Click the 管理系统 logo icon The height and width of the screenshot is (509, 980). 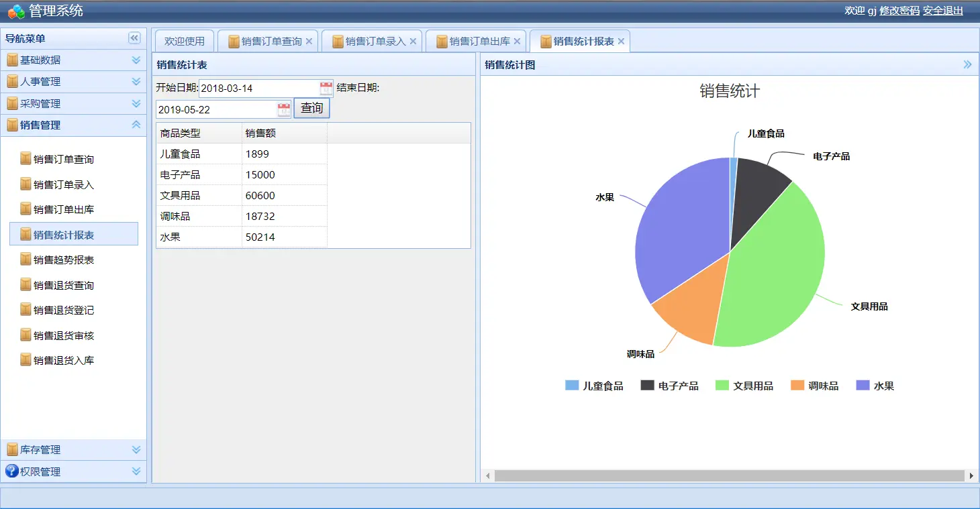(x=16, y=11)
